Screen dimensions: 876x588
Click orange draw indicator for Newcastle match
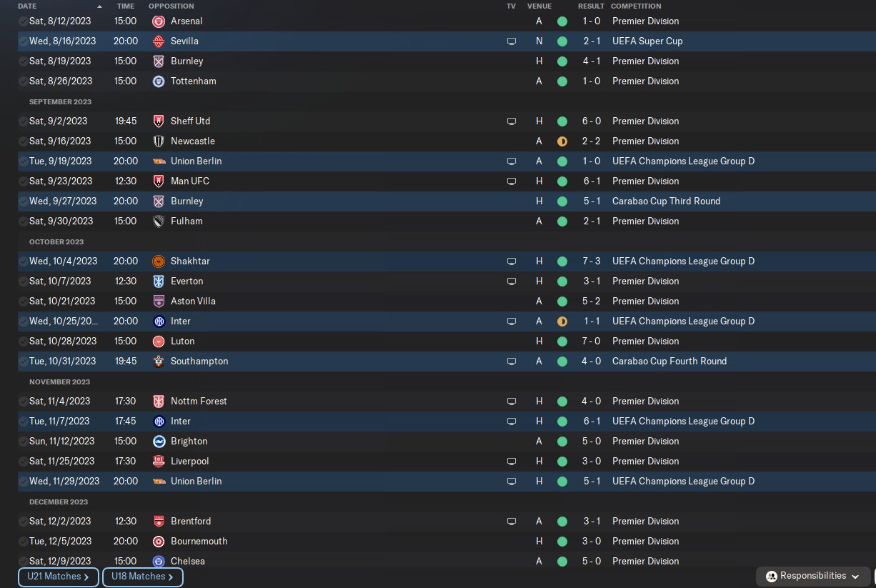[x=562, y=141]
